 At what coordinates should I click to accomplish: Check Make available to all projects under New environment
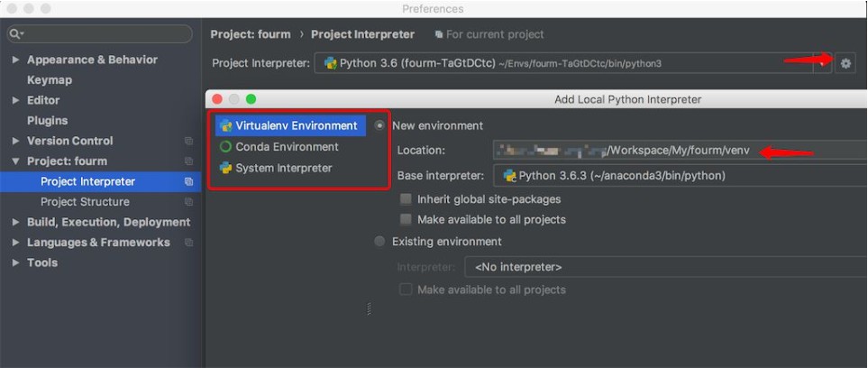click(407, 220)
